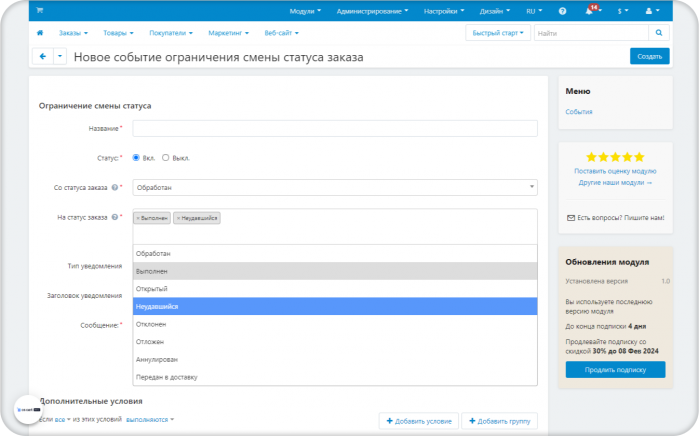
Task: Choose Аннулирован in the status list
Action: pos(335,359)
